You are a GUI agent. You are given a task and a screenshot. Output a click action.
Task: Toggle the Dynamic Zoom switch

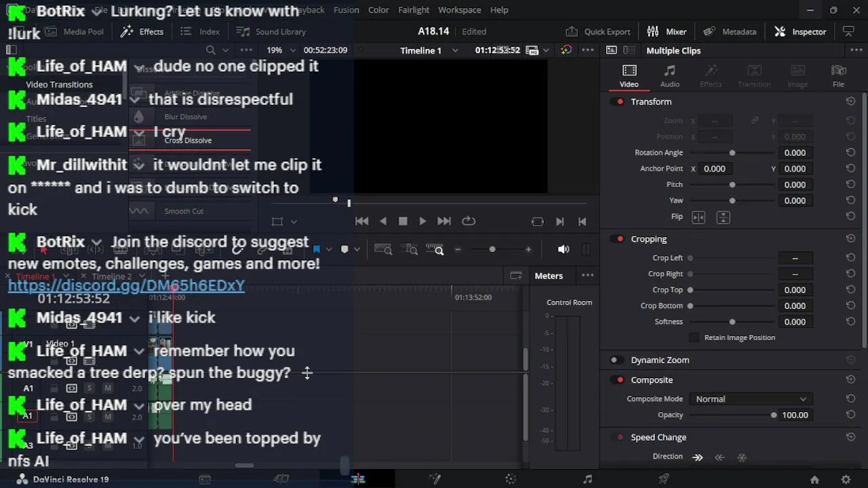(x=616, y=360)
